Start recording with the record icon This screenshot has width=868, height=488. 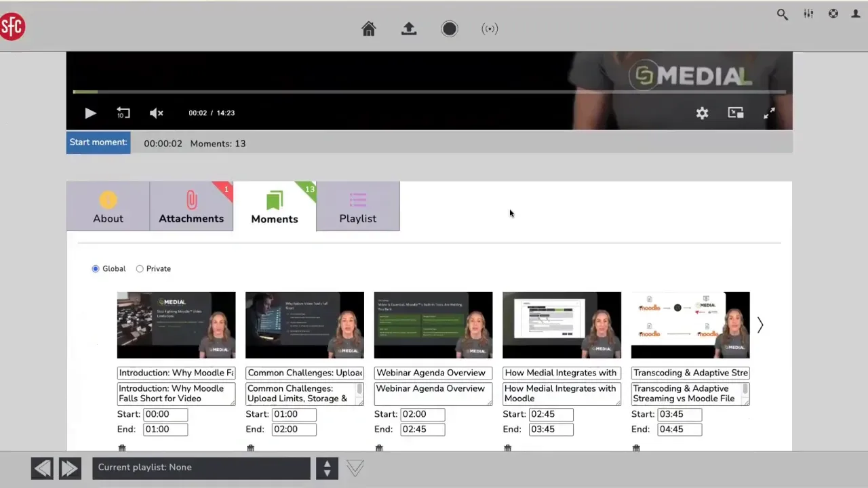coord(450,28)
